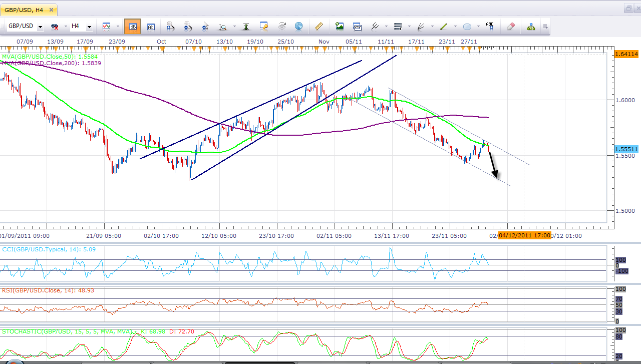
Task: Select the green trend line tool
Action: [444, 27]
